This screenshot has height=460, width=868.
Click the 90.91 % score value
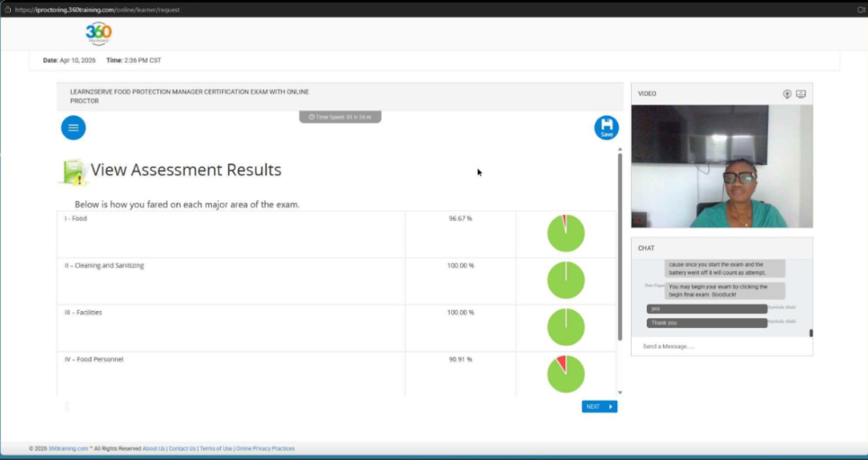pyautogui.click(x=461, y=359)
